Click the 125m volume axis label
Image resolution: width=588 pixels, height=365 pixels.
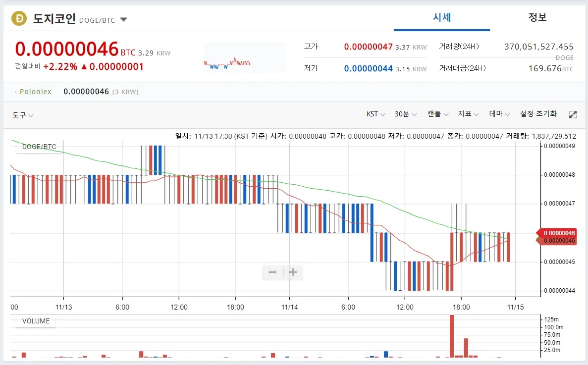coord(551,319)
